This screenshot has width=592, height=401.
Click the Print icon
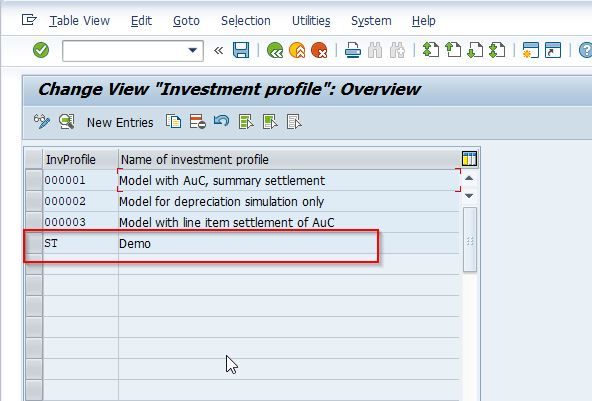(353, 50)
